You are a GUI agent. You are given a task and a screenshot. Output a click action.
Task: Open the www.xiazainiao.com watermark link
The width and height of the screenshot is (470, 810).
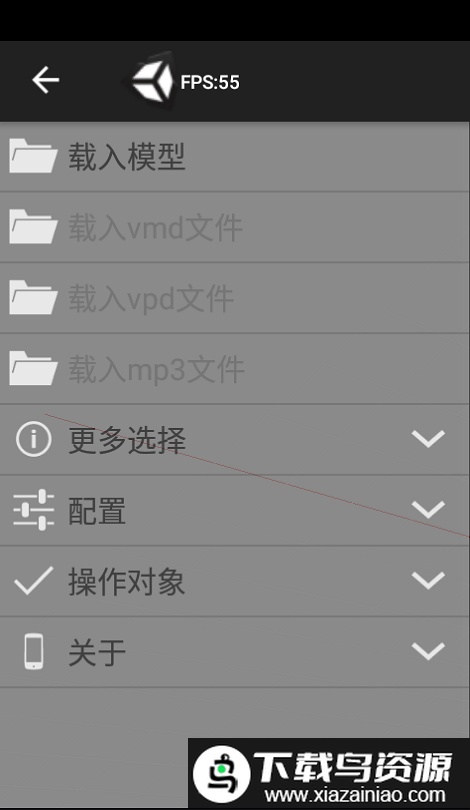click(x=354, y=795)
